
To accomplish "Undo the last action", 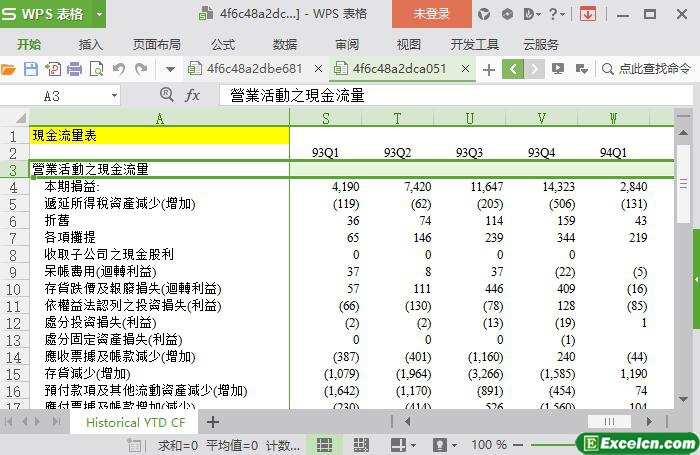I will pos(119,69).
